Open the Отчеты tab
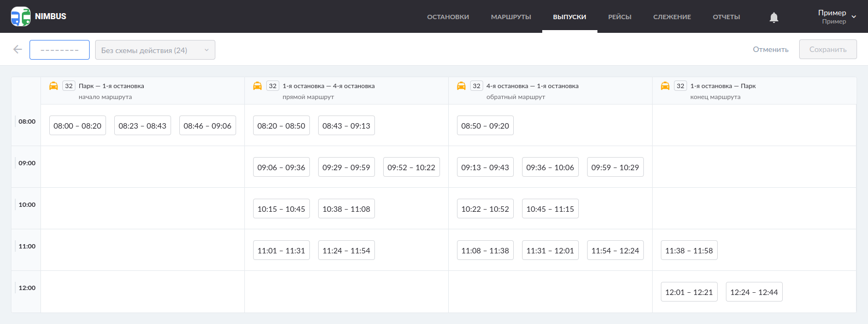868x324 pixels. click(726, 17)
